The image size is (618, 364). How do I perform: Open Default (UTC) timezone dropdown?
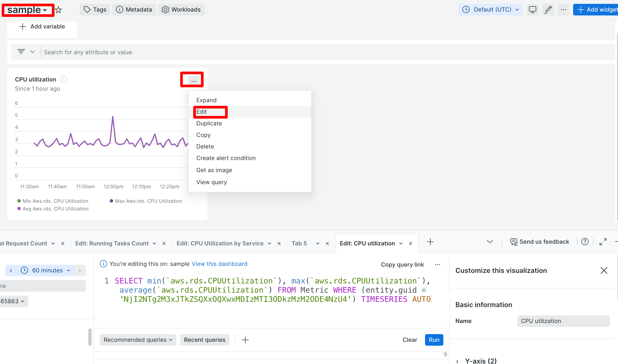[490, 10]
